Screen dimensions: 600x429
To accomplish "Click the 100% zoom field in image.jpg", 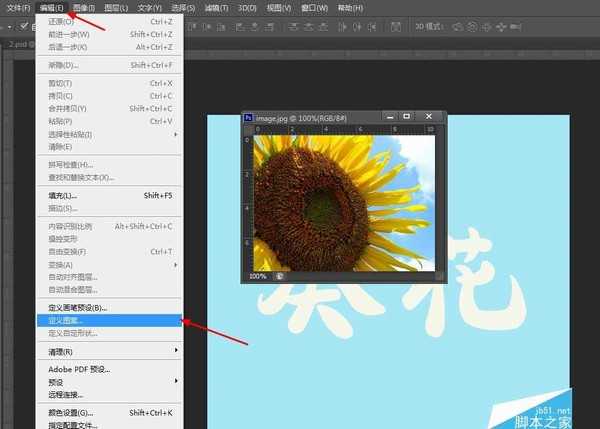I will pyautogui.click(x=258, y=276).
